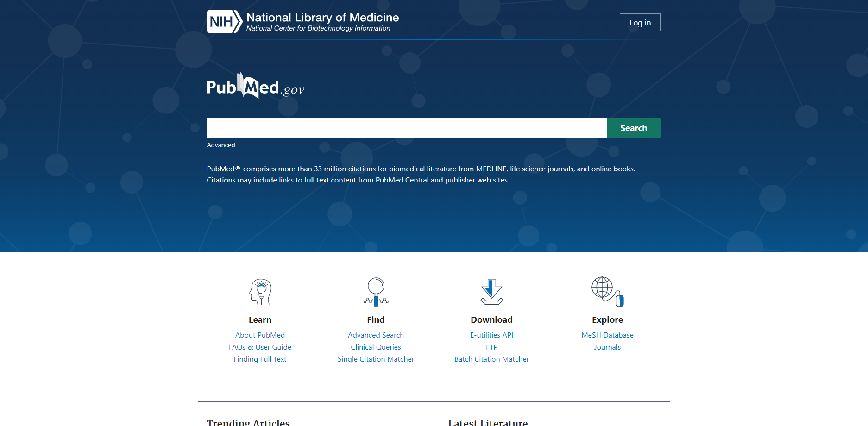Open Finding Full Text link
868x426 pixels.
[260, 359]
